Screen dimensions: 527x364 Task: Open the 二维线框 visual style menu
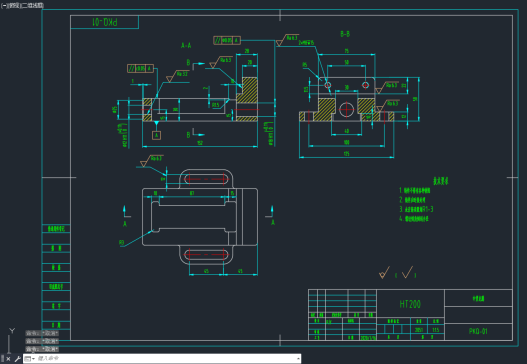coord(33,5)
